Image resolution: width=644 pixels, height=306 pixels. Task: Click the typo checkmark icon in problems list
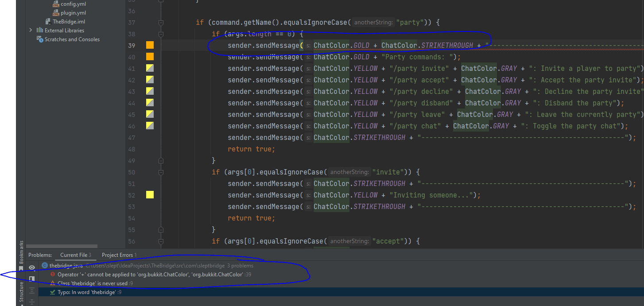[x=53, y=292]
